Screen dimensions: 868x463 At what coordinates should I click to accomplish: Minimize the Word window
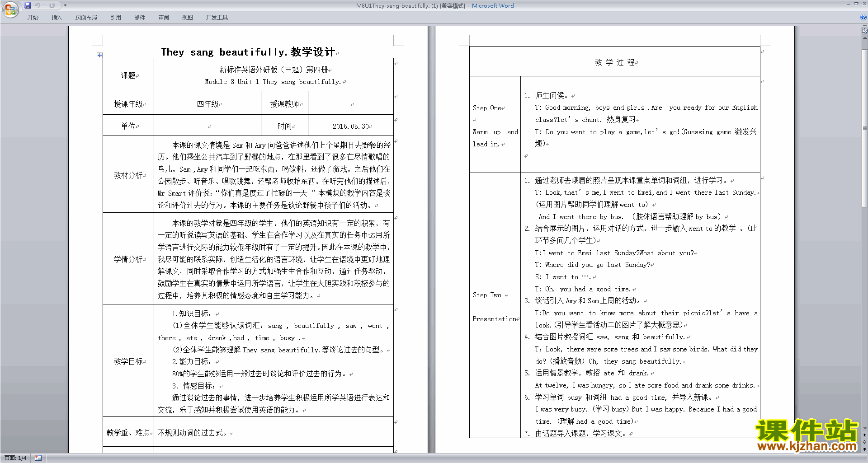pos(848,4)
